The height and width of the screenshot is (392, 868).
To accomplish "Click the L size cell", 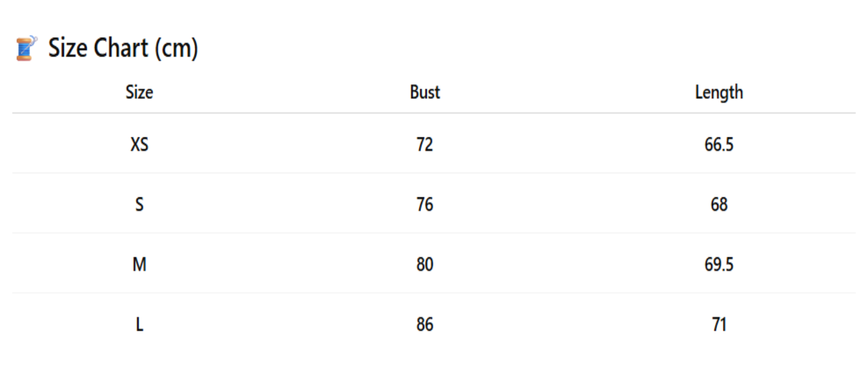I will coord(139,324).
